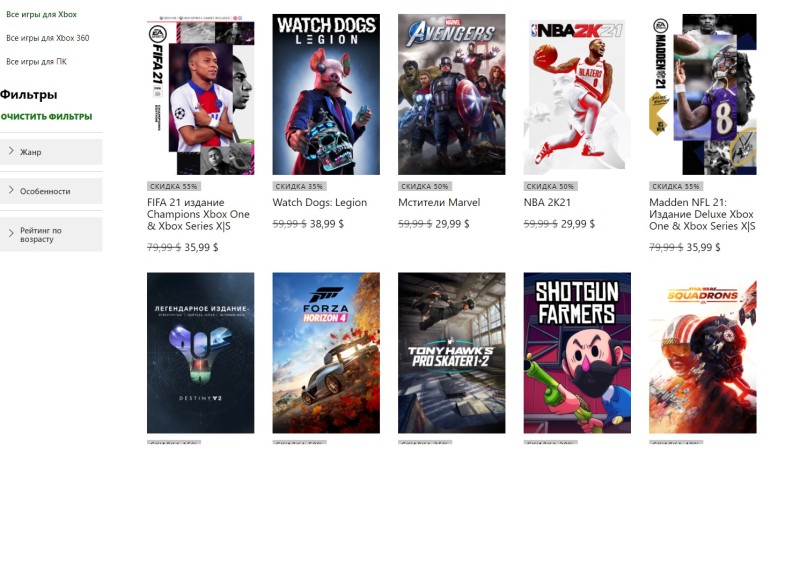Select the Marvel Avengers cover art
Viewport: 800px width, 581px height.
tap(452, 94)
